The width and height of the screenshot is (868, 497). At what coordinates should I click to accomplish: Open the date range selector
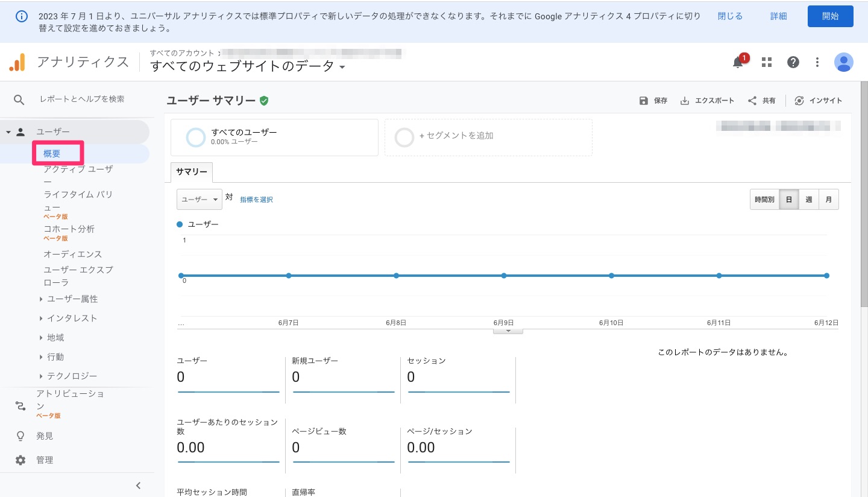click(778, 126)
